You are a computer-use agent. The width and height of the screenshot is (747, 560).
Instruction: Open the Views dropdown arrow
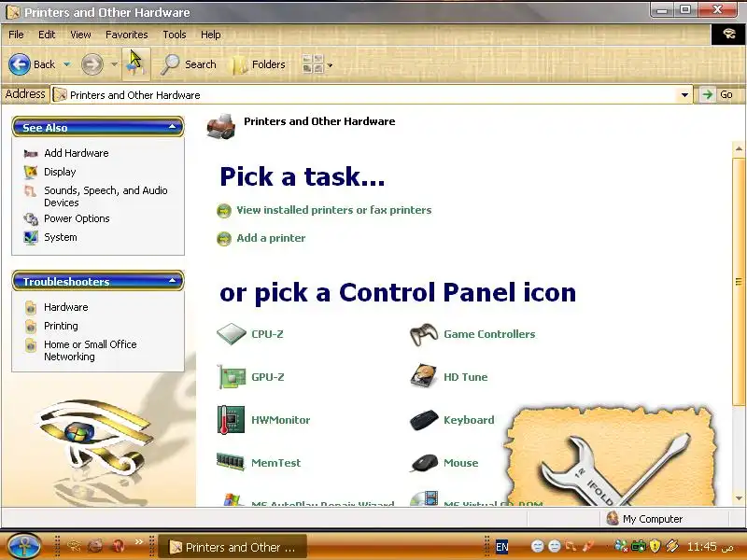330,65
